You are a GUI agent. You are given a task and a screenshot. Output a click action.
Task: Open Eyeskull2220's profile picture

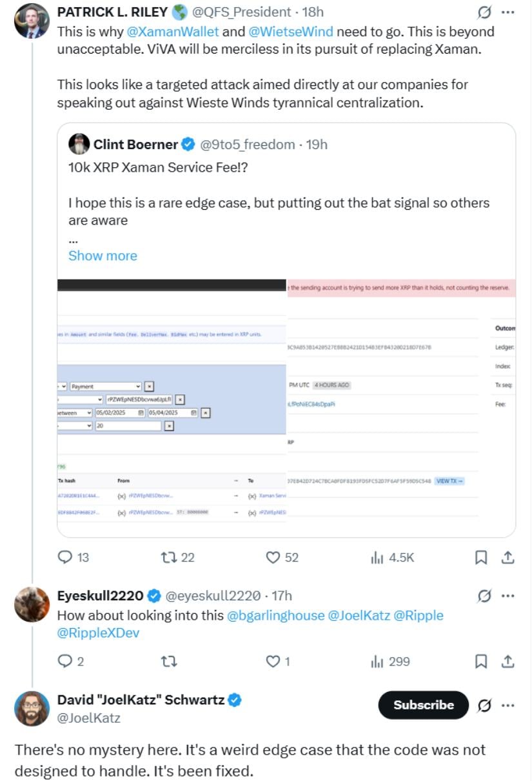pos(32,605)
